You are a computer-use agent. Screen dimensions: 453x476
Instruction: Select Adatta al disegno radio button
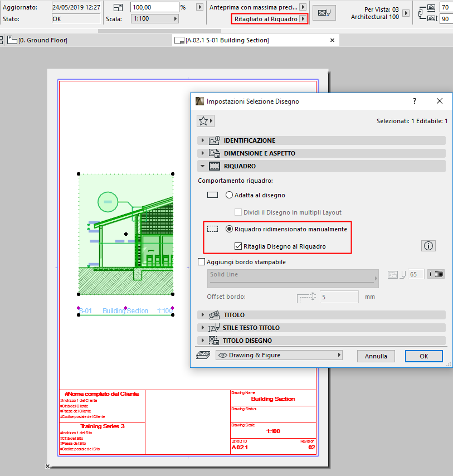click(x=229, y=195)
